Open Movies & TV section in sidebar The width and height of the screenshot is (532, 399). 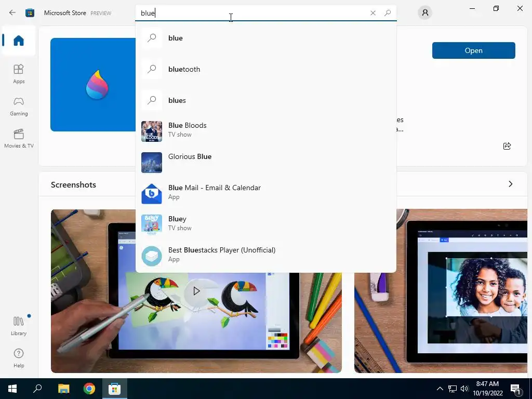click(19, 138)
